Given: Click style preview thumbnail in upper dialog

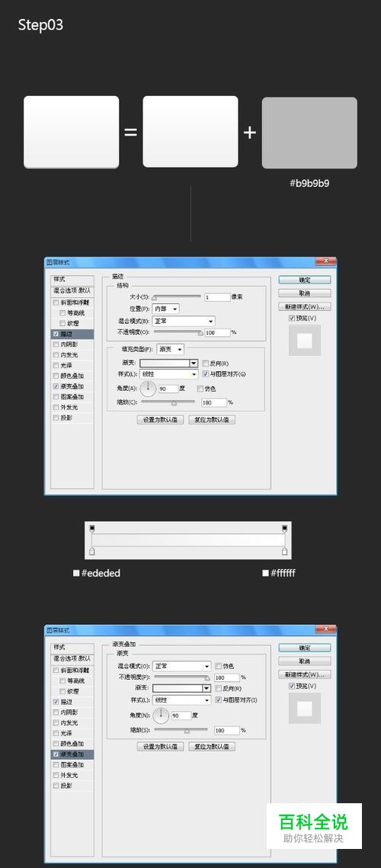Looking at the screenshot, I should tap(305, 341).
